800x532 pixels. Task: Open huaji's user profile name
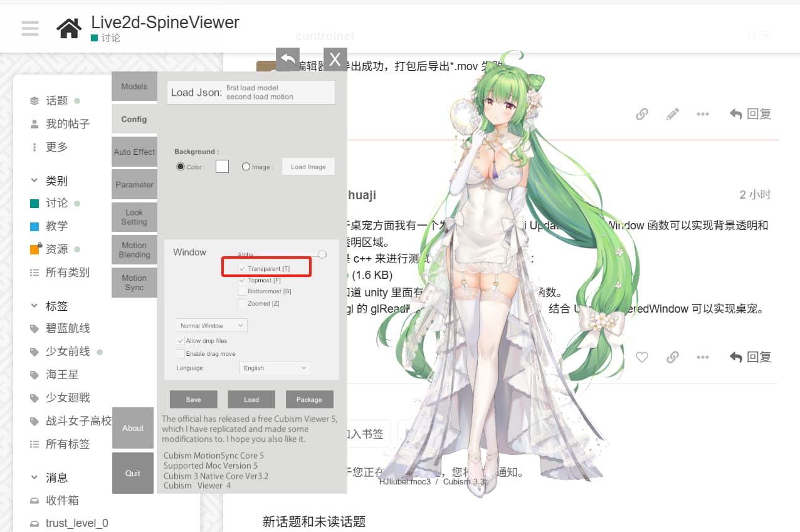tap(362, 195)
